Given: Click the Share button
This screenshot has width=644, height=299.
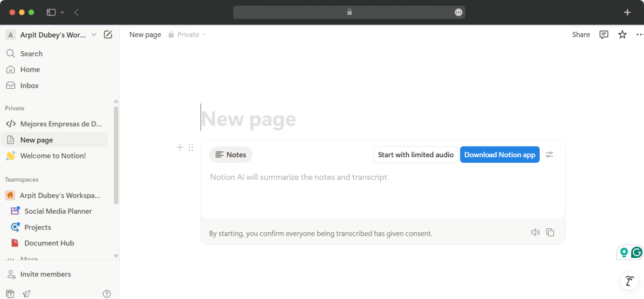Looking at the screenshot, I should pos(581,35).
